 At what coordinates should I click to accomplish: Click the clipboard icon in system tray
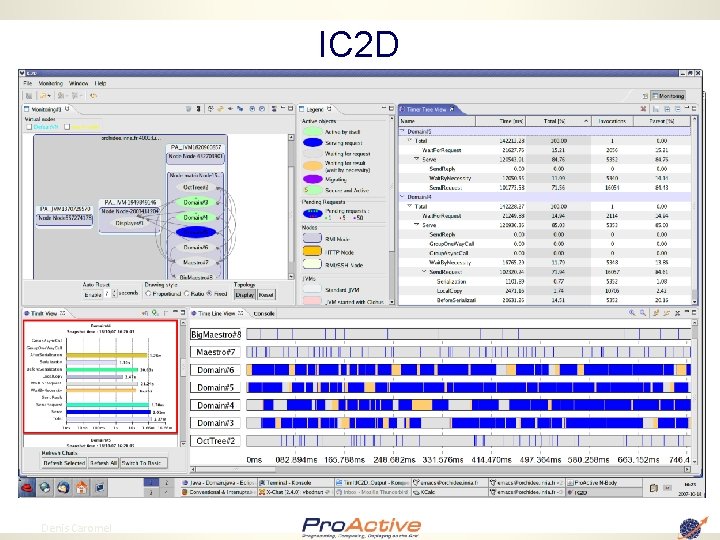point(653,488)
